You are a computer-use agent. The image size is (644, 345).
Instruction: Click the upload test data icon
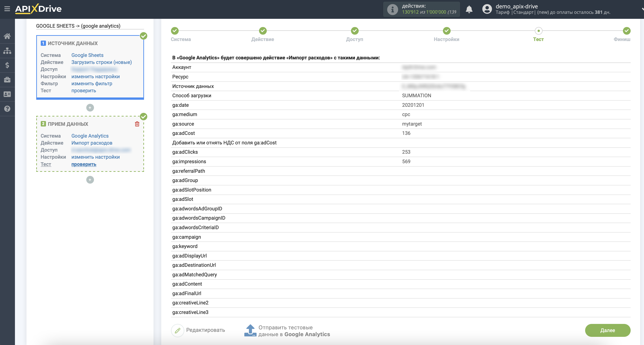(x=250, y=330)
